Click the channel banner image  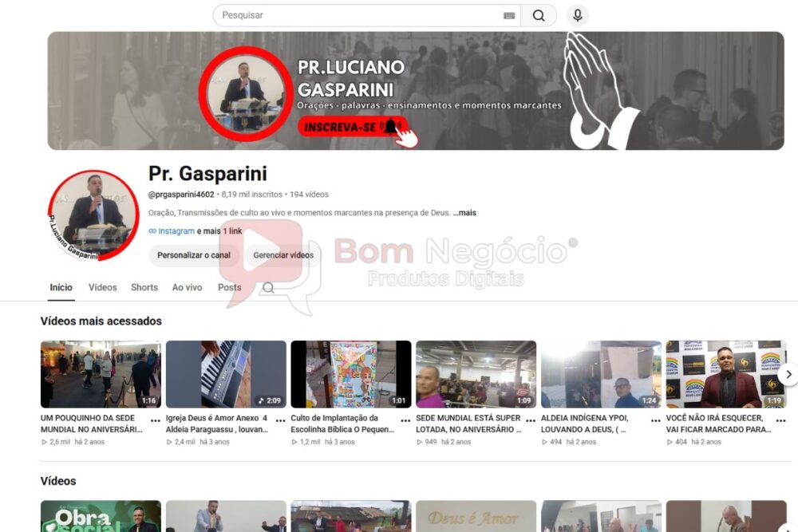tap(416, 91)
